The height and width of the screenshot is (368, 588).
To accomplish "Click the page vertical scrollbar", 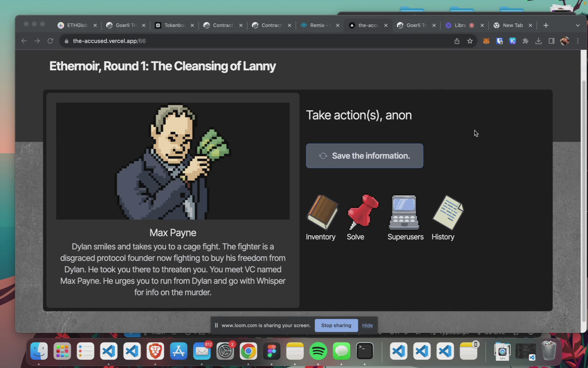I will pyautogui.click(x=584, y=200).
